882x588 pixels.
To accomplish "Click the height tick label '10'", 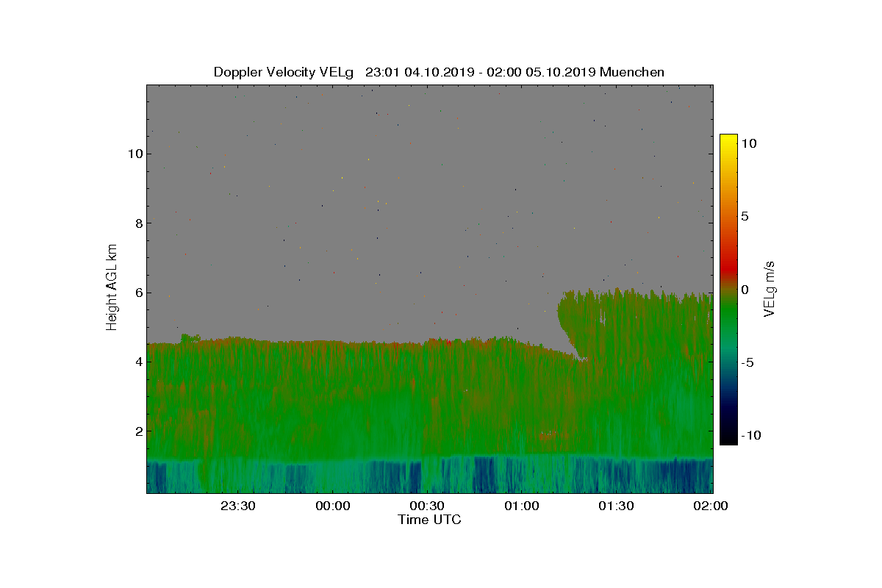I will (x=134, y=154).
